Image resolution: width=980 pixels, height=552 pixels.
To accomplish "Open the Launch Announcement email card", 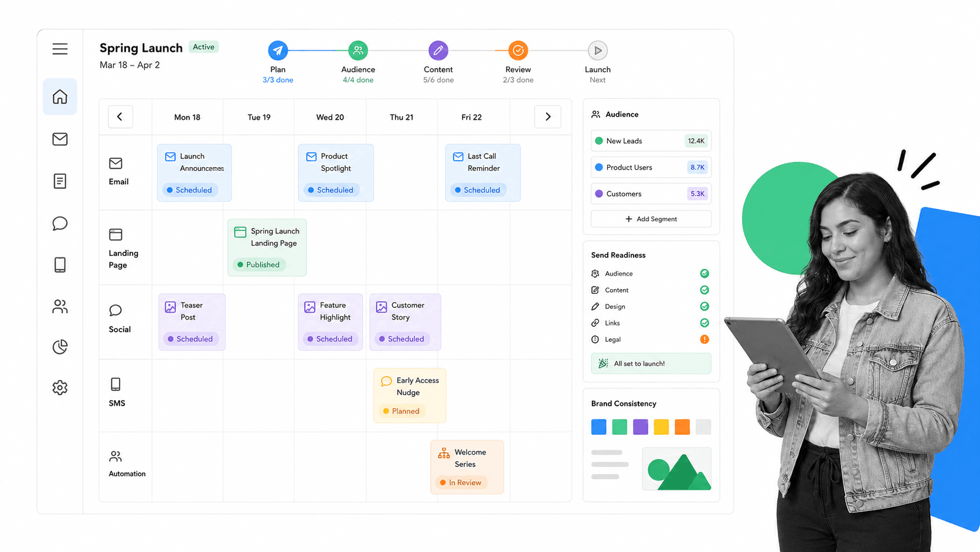I will (195, 173).
